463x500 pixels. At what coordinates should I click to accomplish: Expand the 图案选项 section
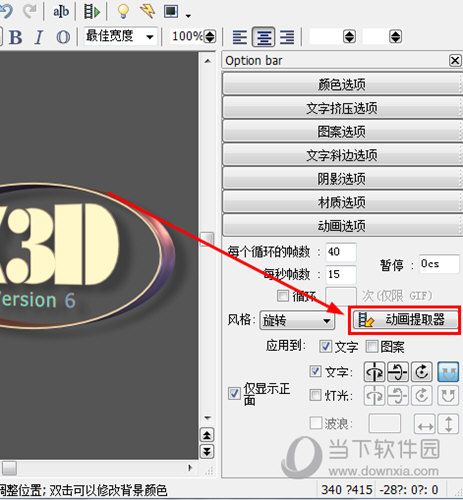[x=342, y=131]
